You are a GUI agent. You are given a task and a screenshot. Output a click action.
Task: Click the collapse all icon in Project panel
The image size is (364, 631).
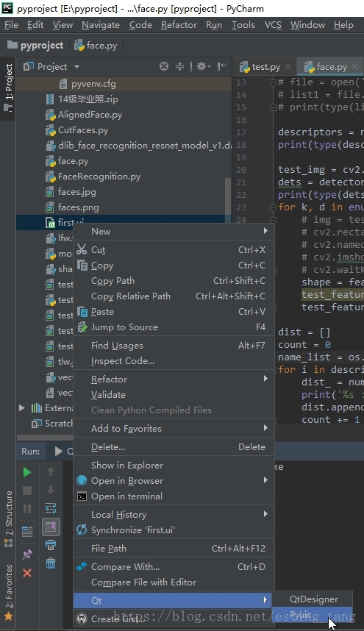(179, 66)
